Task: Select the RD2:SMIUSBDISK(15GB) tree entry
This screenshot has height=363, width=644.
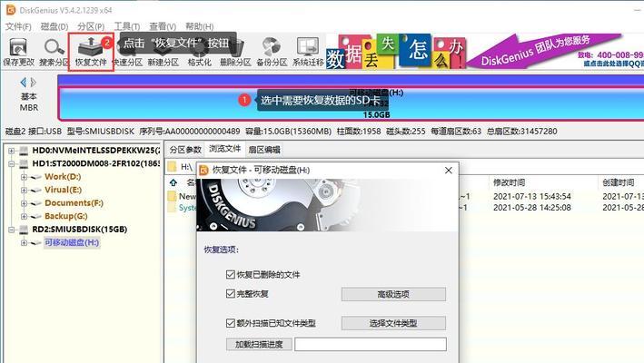Action: [80, 230]
